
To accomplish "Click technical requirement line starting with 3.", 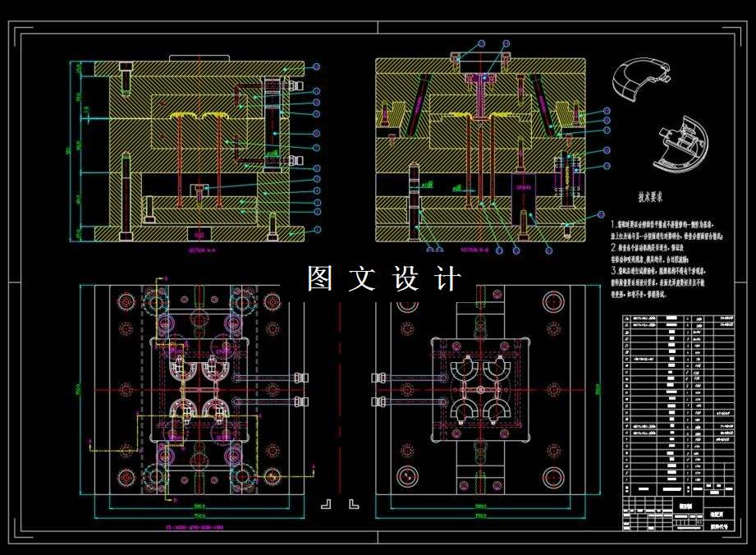I will [x=658, y=271].
